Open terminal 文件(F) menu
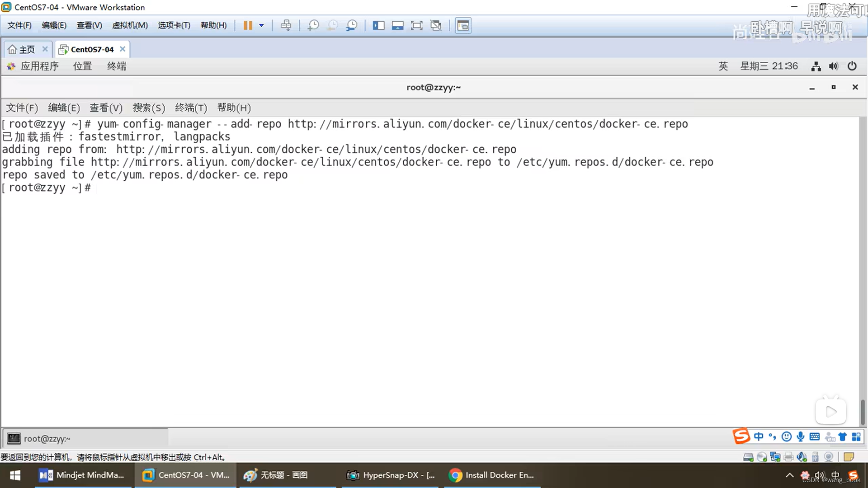868x488 pixels. (x=22, y=108)
